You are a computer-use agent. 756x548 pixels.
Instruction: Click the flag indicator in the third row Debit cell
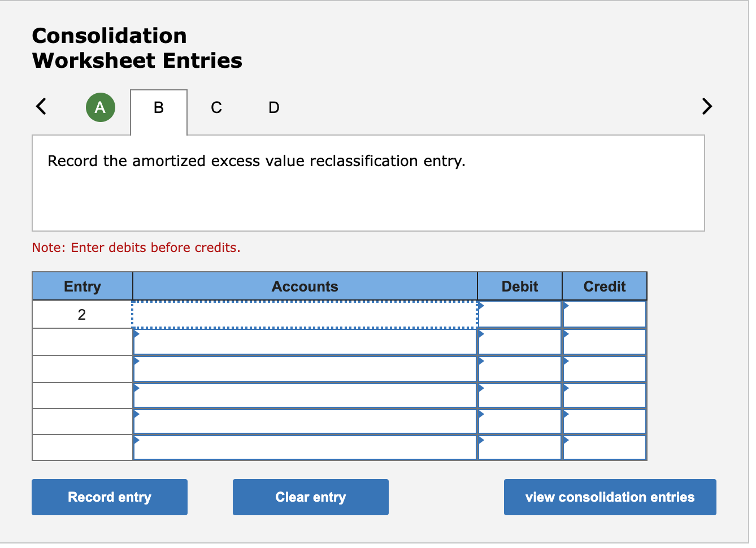pos(481,362)
